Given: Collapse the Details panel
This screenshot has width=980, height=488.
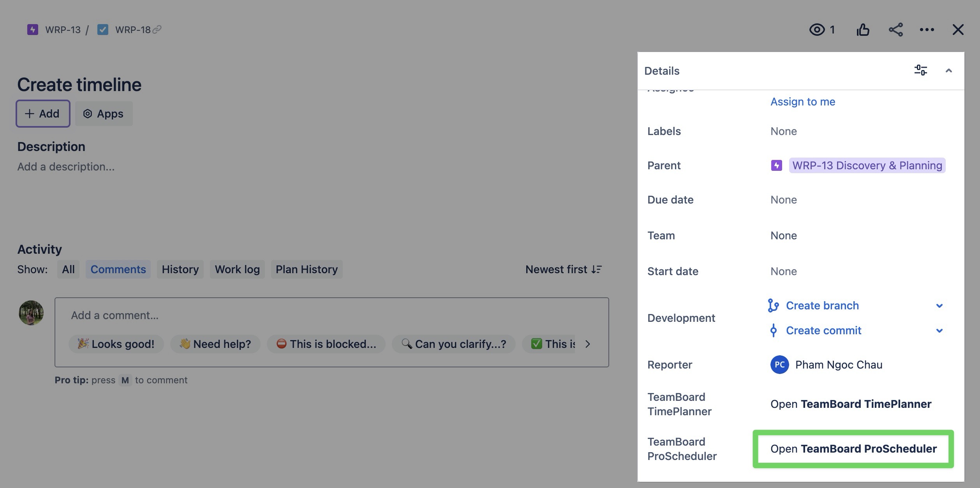Looking at the screenshot, I should pos(949,70).
